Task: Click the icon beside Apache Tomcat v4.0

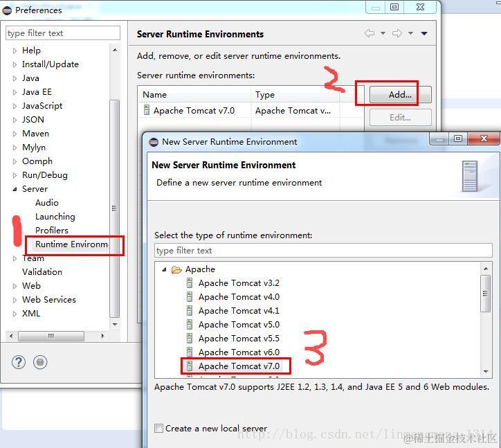Action: [x=190, y=297]
